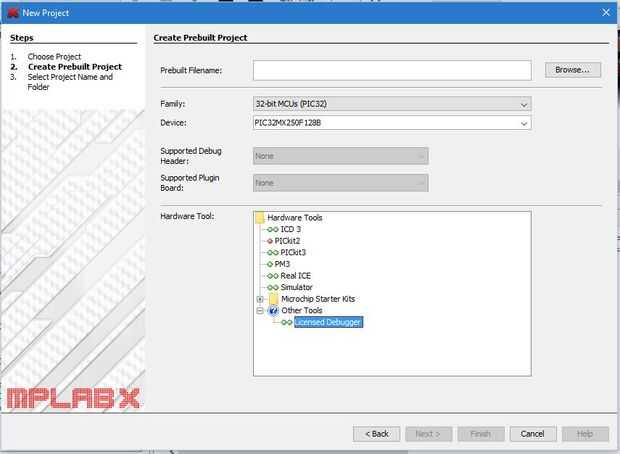Click the MPLAB X title bar icon

pyautogui.click(x=13, y=13)
